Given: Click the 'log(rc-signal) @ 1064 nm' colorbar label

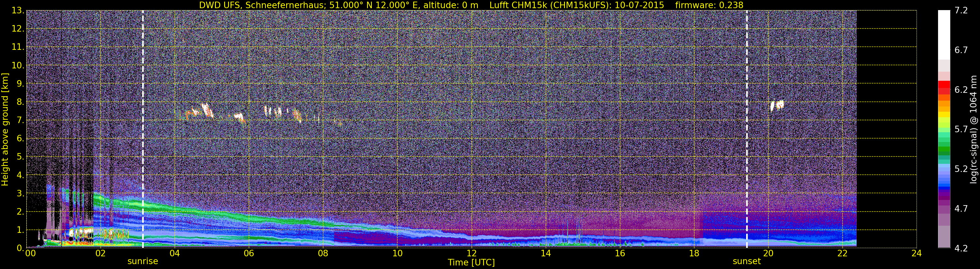Looking at the screenshot, I should (974, 129).
